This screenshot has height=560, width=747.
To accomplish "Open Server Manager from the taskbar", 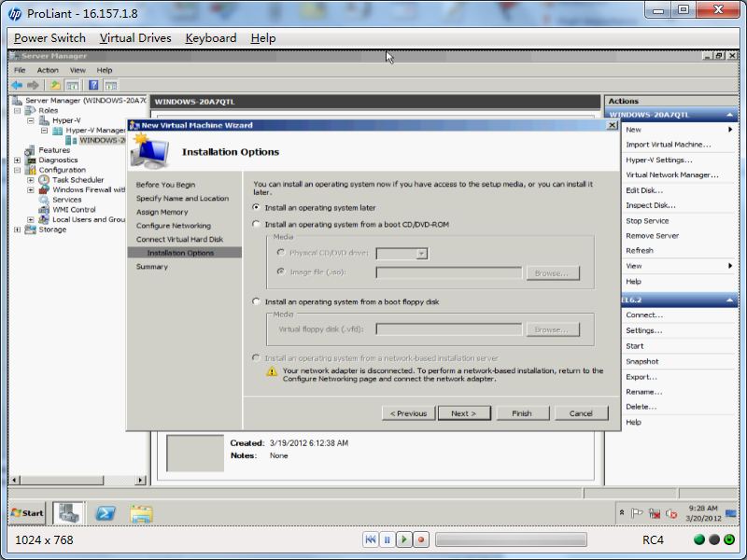I will click(x=68, y=512).
